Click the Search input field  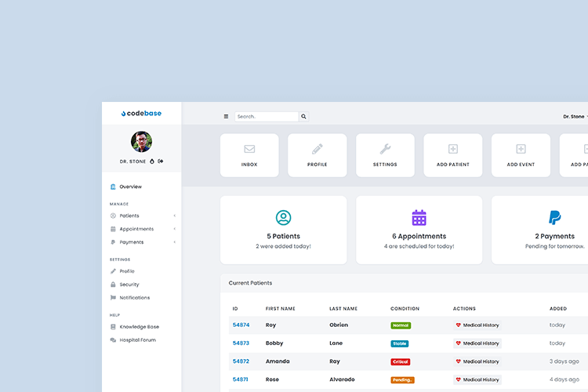267,117
